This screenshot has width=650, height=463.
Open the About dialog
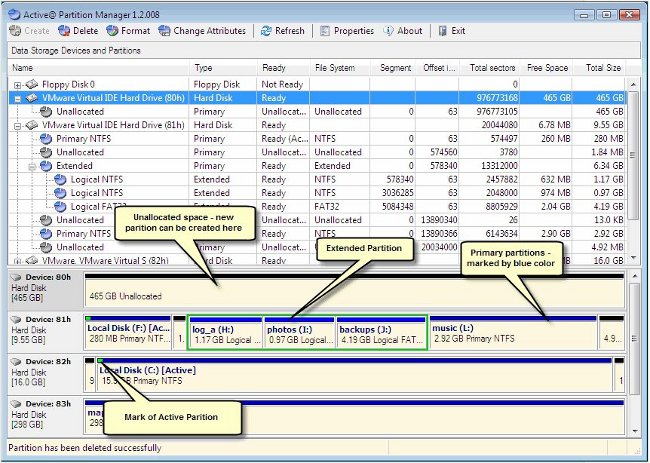[x=402, y=31]
